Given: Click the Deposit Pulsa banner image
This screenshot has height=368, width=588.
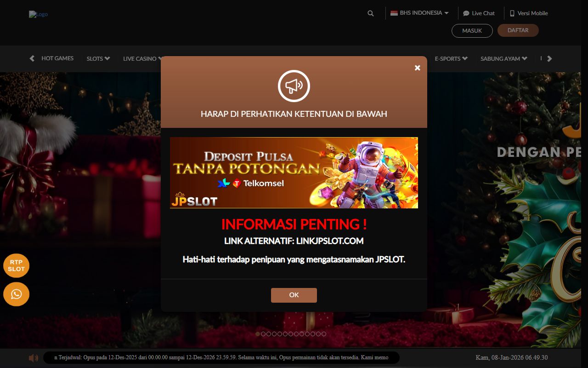Looking at the screenshot, I should coord(294,172).
